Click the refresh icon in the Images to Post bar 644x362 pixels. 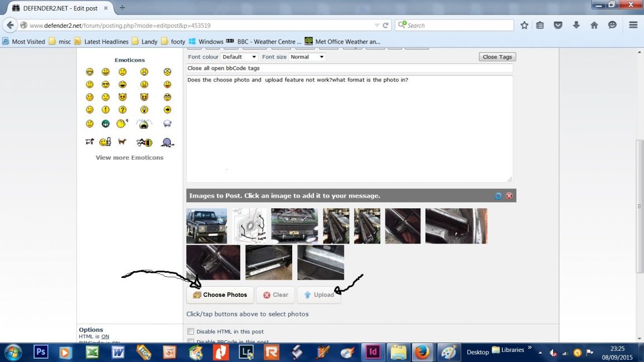498,196
